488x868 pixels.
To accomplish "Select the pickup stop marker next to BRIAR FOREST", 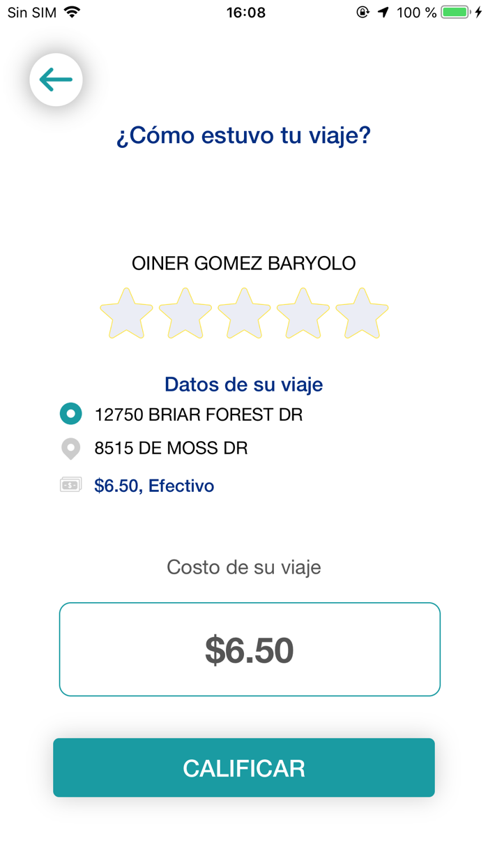I will tap(70, 414).
